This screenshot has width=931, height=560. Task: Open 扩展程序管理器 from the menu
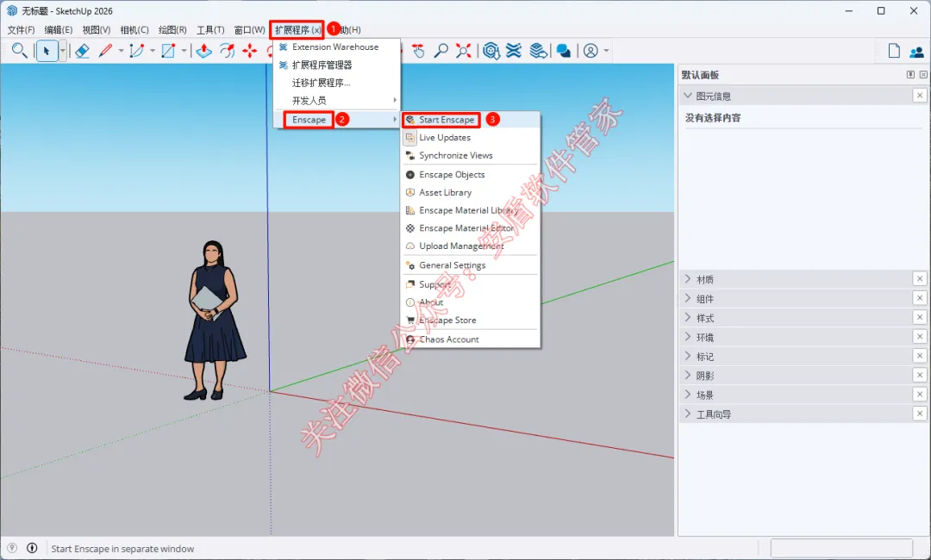click(x=337, y=65)
